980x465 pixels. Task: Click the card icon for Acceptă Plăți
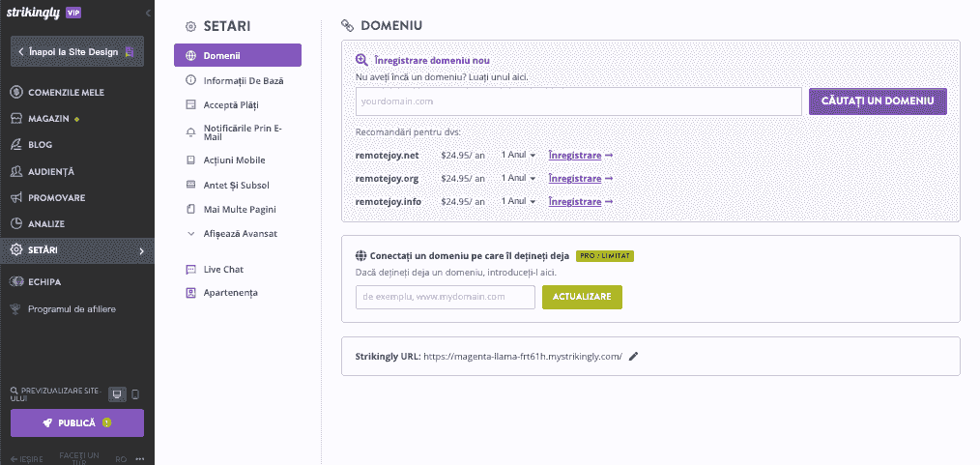[191, 104]
